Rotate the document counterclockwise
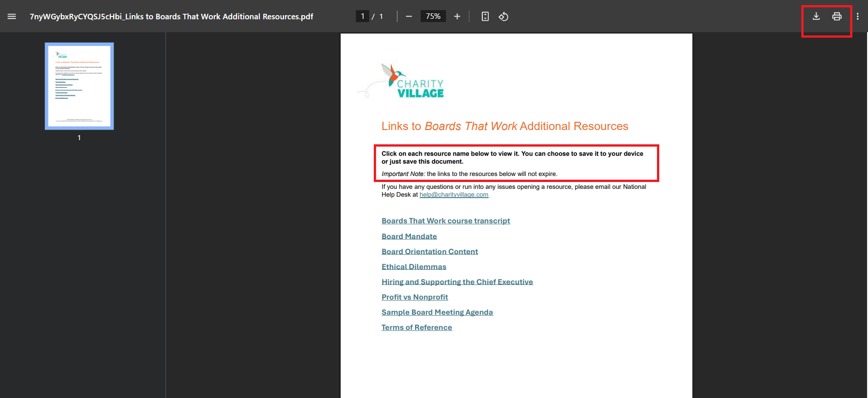868x398 pixels. click(x=503, y=17)
